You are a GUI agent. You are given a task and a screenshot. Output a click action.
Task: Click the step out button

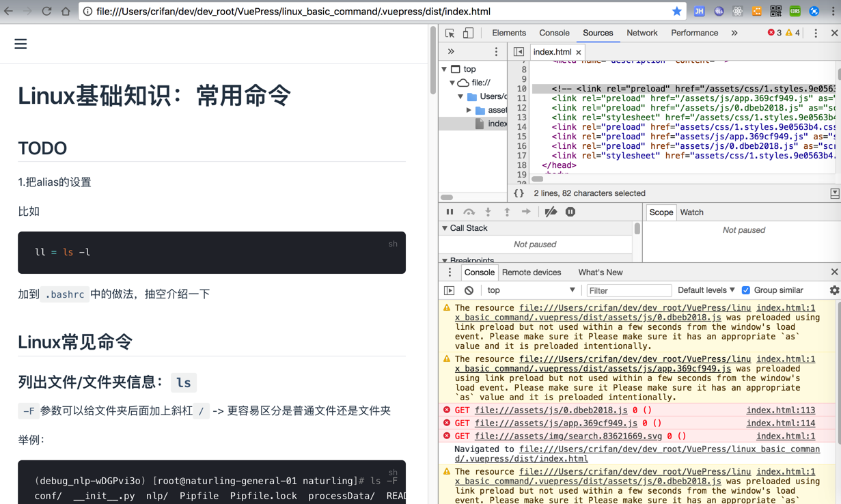tap(507, 212)
